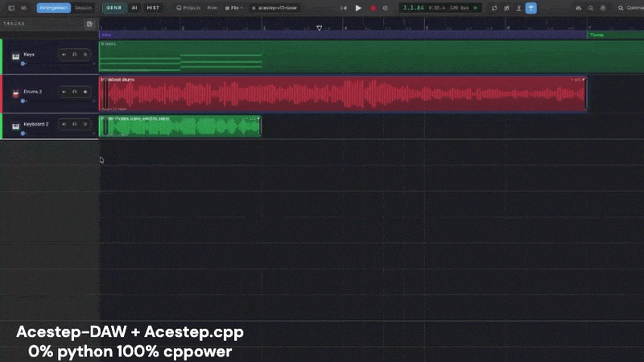644x362 pixels.
Task: Click the Keys track piano icon
Action: [15, 56]
